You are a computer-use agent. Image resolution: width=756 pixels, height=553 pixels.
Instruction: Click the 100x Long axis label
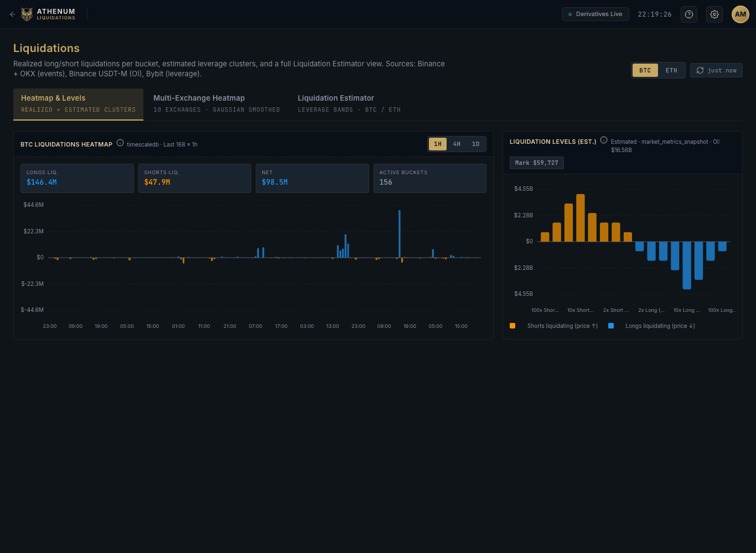pyautogui.click(x=722, y=310)
